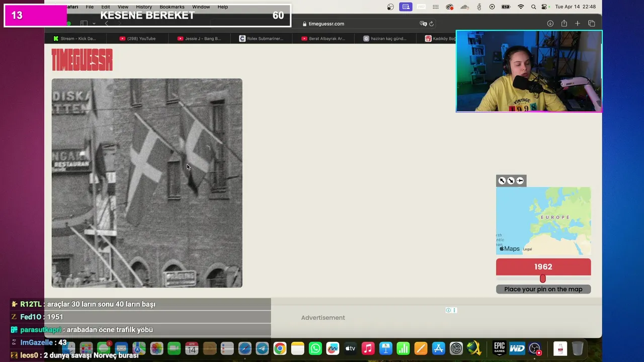Open Notes from the Dock

(x=297, y=348)
